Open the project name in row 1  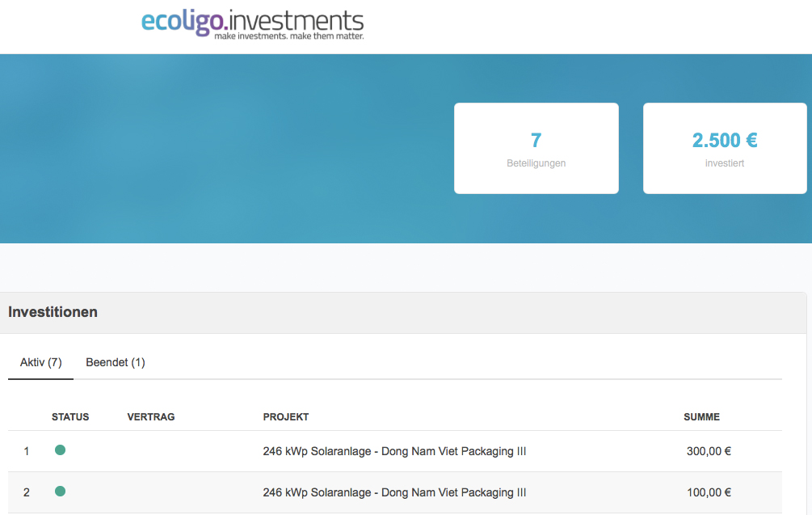(394, 451)
